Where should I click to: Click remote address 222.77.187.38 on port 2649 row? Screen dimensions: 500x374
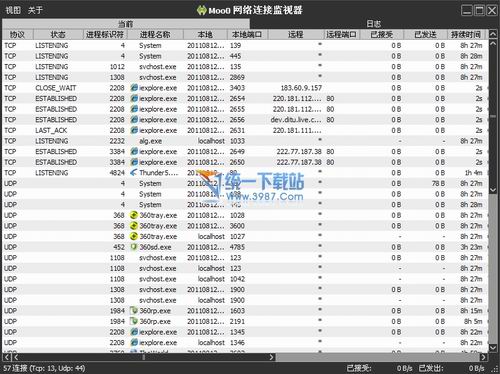coord(299,152)
